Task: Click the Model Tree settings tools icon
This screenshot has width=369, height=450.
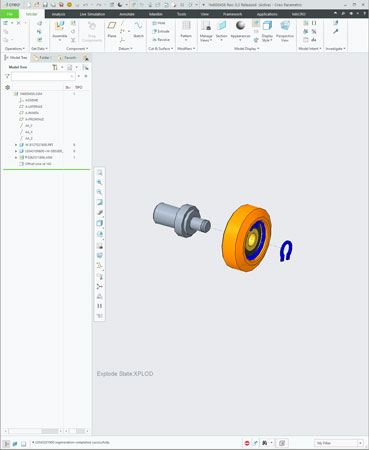Action: pyautogui.click(x=55, y=67)
